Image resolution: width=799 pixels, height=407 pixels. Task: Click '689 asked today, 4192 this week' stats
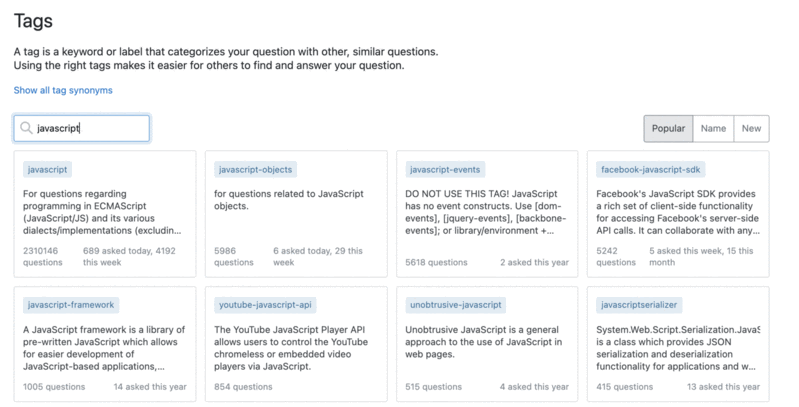click(129, 257)
